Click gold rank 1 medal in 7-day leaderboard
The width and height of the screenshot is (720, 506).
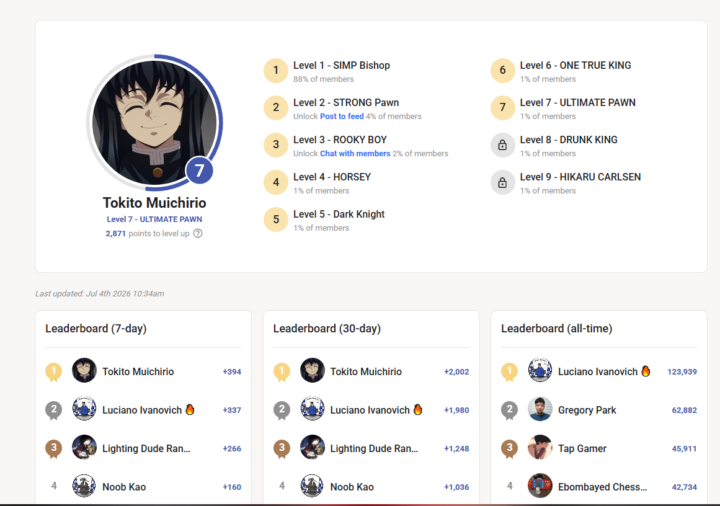pos(54,371)
